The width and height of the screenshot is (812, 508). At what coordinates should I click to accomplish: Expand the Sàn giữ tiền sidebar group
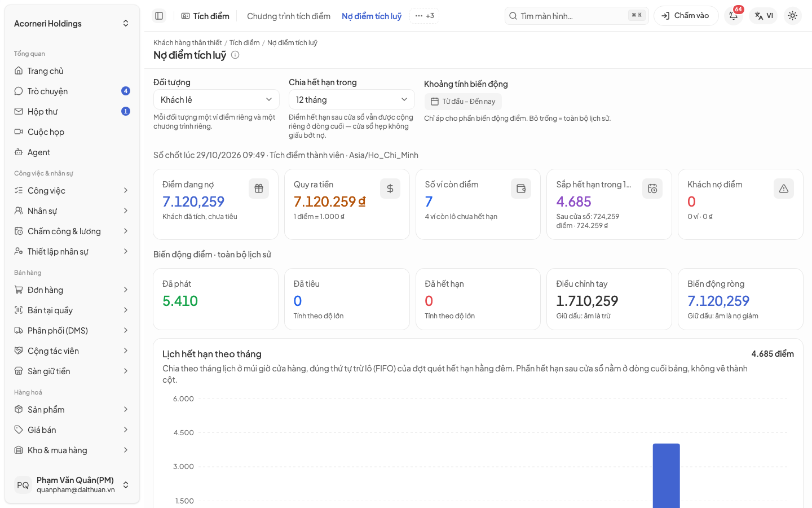pos(72,371)
